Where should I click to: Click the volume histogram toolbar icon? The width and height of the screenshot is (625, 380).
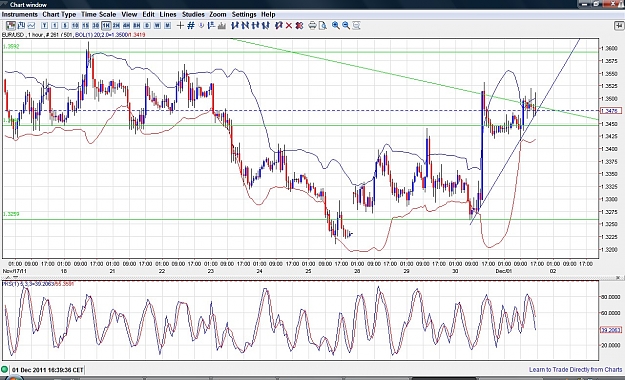tap(222, 26)
